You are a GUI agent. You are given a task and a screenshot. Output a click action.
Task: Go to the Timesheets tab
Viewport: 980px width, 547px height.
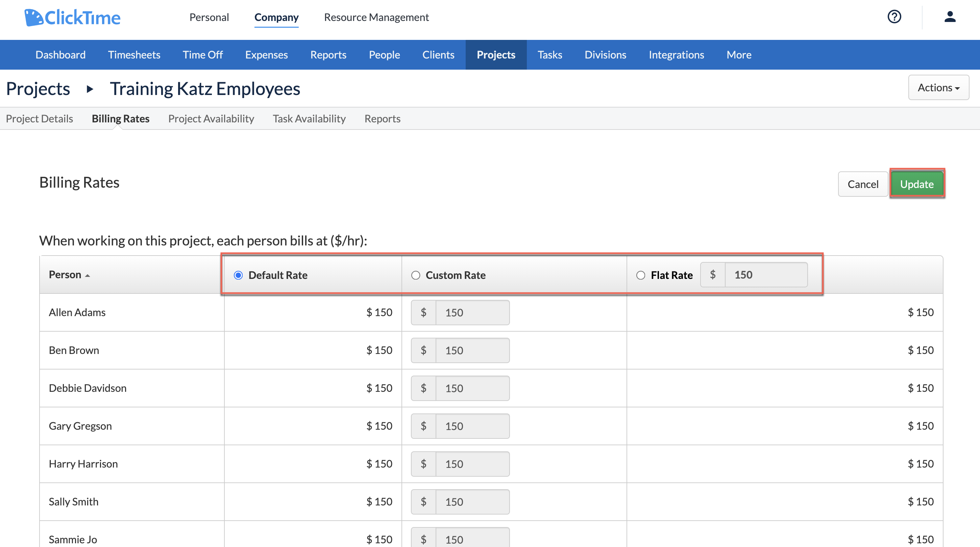134,55
